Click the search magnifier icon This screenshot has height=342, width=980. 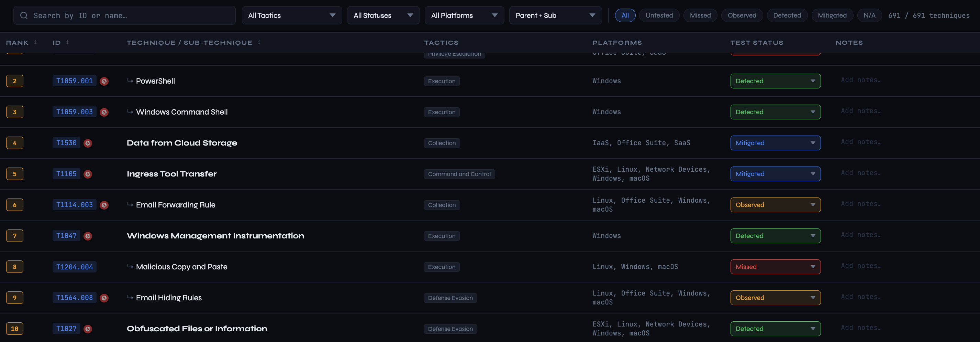pos(24,15)
